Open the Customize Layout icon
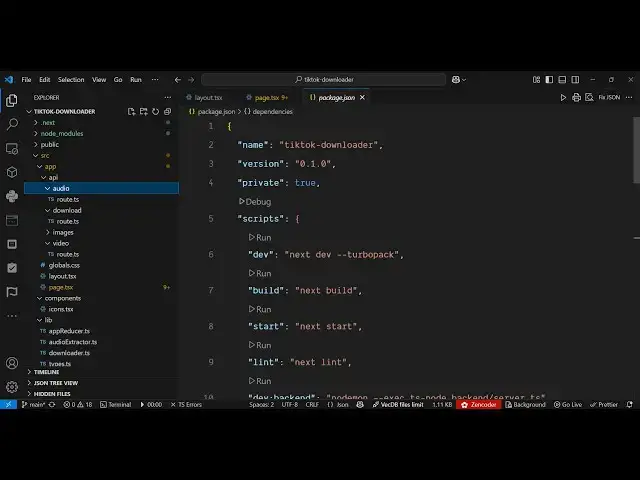This screenshot has width=640, height=480. (536, 80)
